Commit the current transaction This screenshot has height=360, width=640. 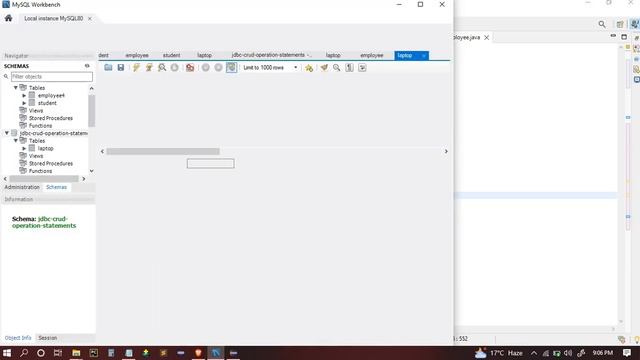[206, 68]
